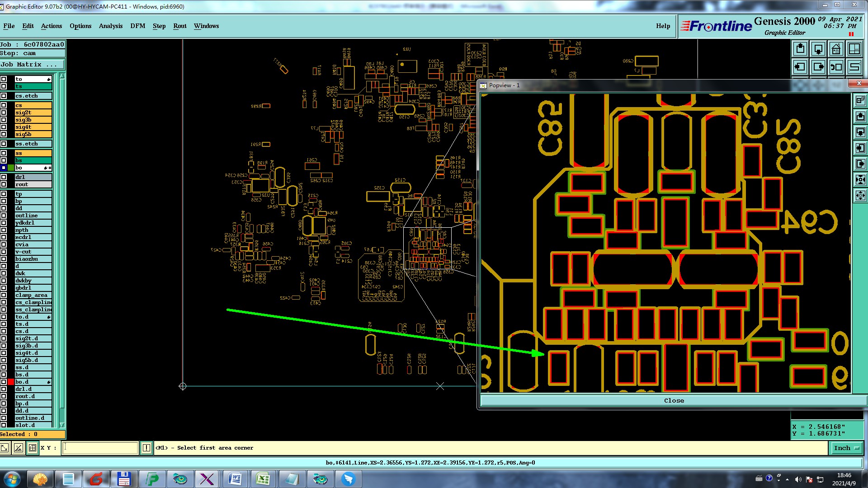Click the pan left icon in main toolbar
868x488 pixels.
[800, 67]
